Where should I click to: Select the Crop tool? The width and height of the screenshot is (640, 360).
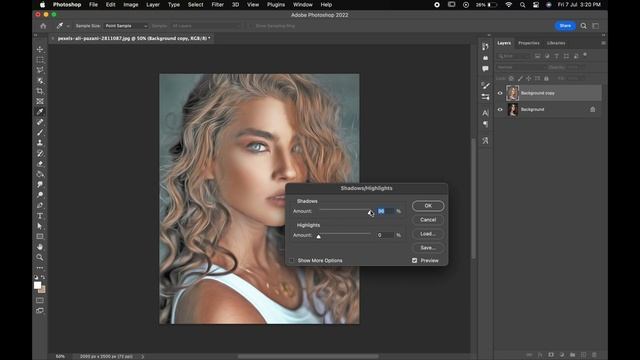click(x=40, y=91)
